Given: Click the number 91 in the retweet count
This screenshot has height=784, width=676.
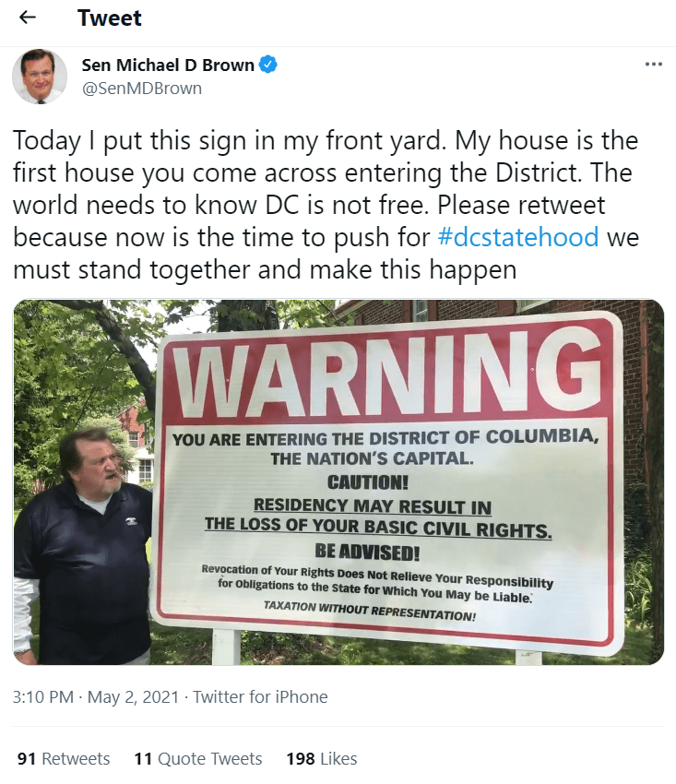Looking at the screenshot, I should point(27,758).
